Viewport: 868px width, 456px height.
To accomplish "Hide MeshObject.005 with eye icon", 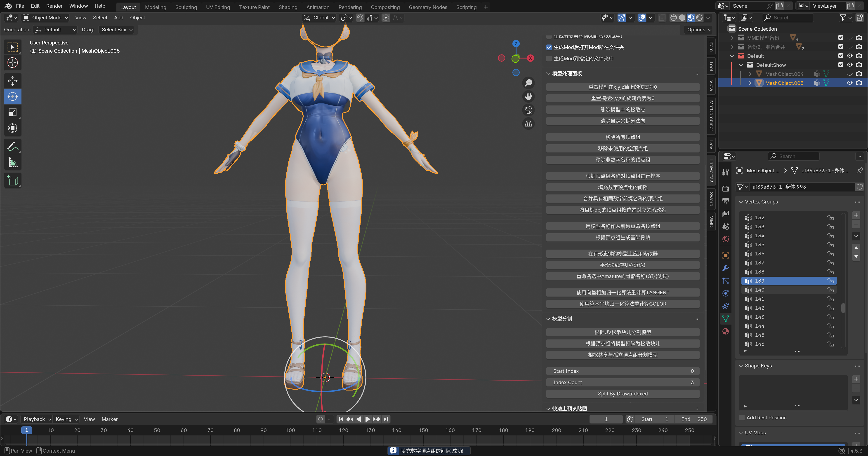I will pos(849,83).
